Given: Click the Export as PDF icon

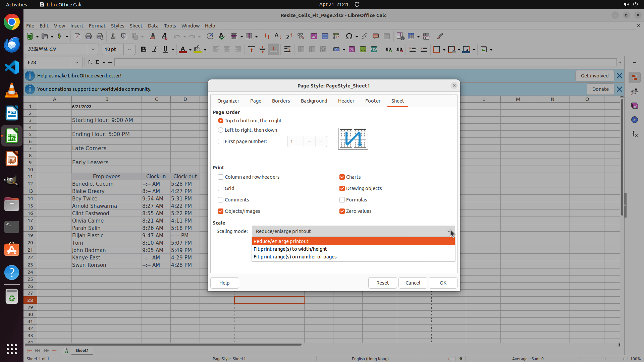Looking at the screenshot, I should (x=77, y=37).
